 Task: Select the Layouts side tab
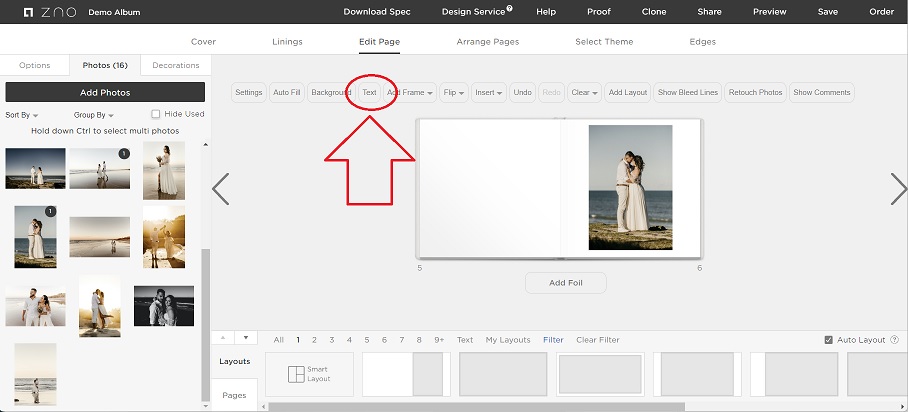pos(235,362)
